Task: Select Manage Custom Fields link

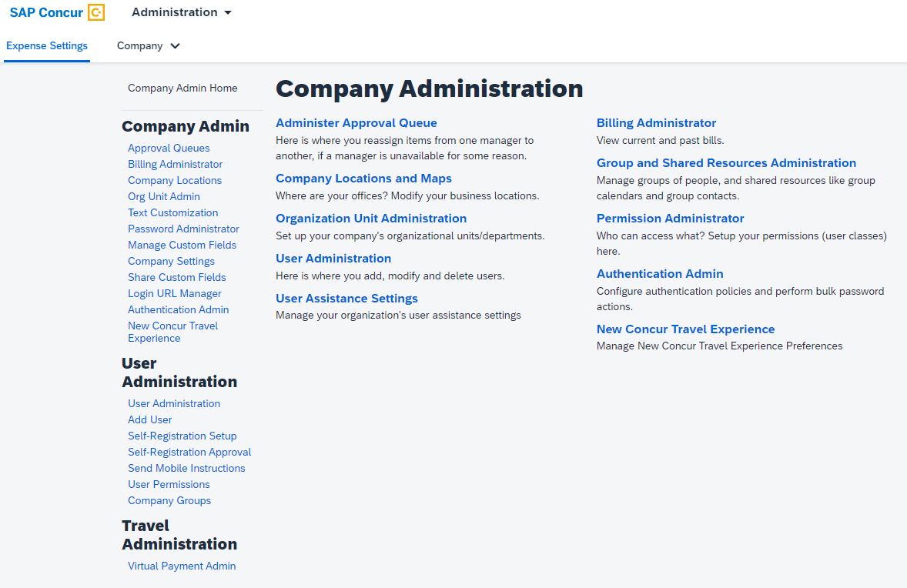Action: click(182, 245)
